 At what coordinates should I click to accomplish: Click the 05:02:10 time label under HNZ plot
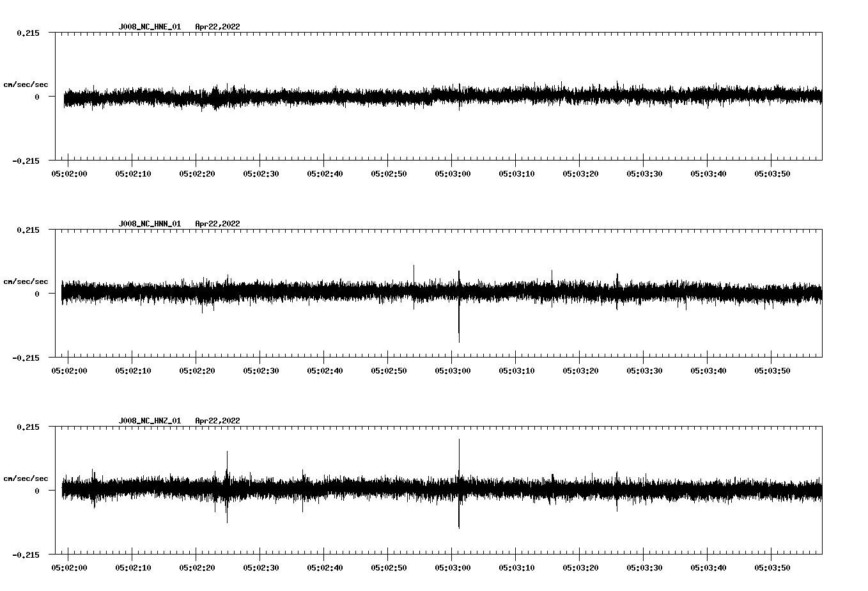(x=133, y=567)
